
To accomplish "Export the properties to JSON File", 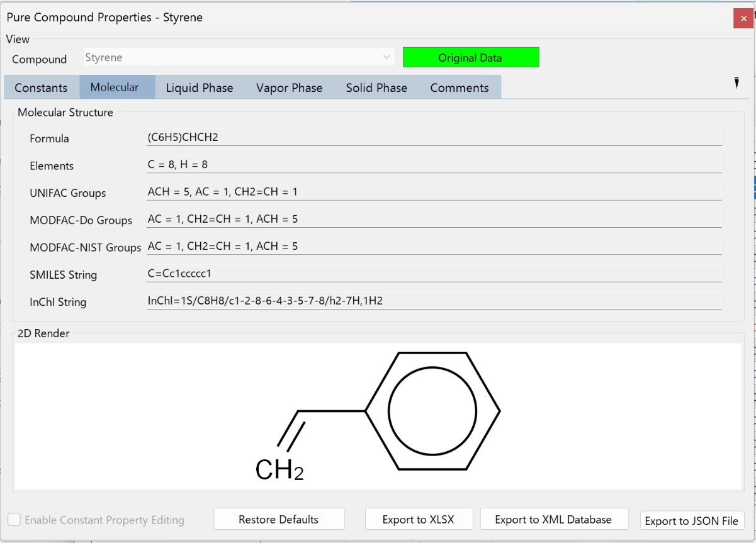I will coord(692,521).
